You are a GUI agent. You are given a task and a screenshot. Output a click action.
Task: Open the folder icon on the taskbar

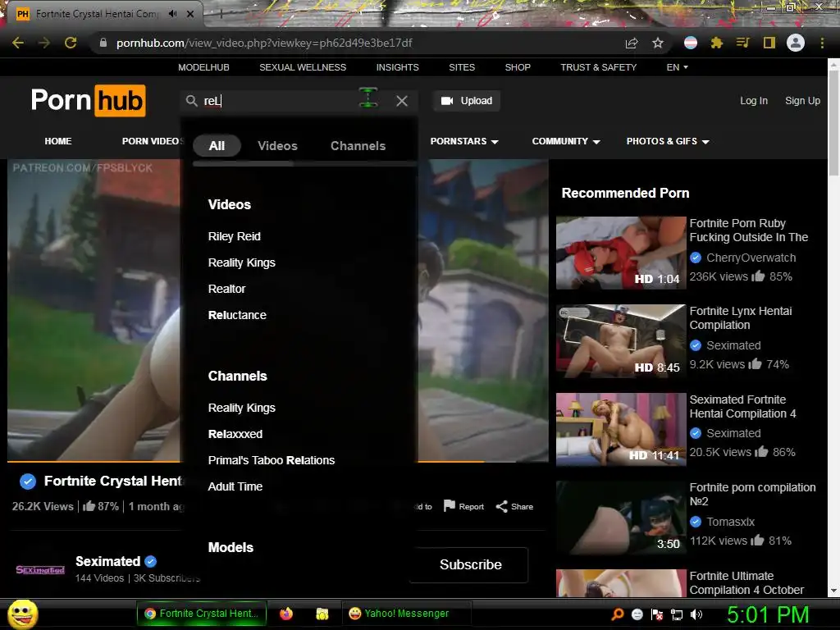point(322,614)
